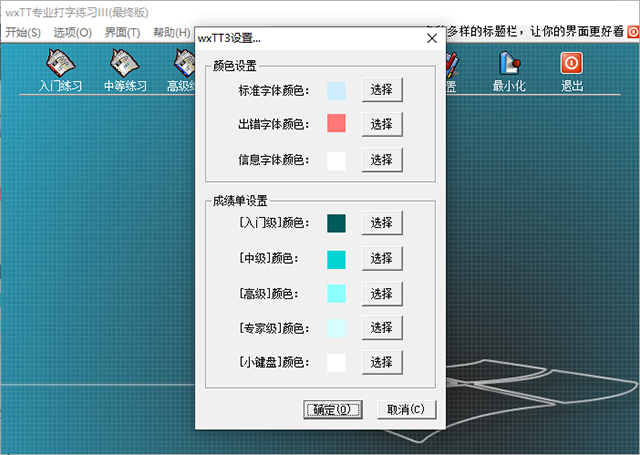Click 选择 for [中级]颜色
Viewport: 640px width, 455px height.
382,258
